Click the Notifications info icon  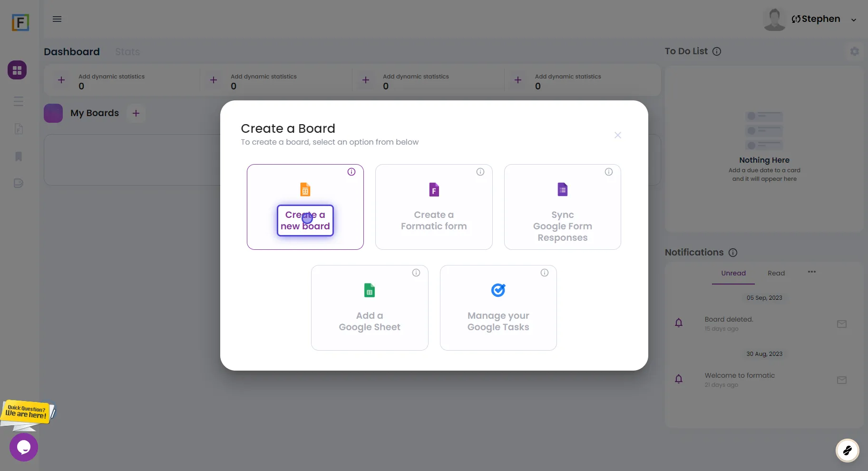(733, 253)
